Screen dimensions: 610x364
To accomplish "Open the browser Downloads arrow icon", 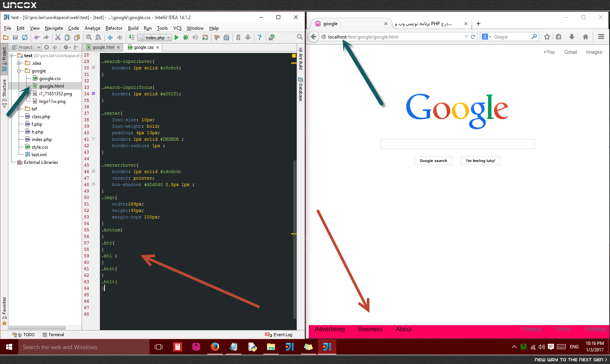I will point(572,37).
